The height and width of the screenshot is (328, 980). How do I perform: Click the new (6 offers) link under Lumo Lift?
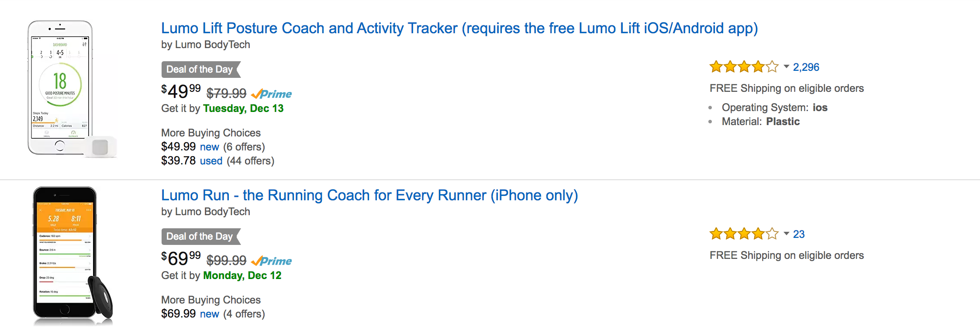pos(210,147)
